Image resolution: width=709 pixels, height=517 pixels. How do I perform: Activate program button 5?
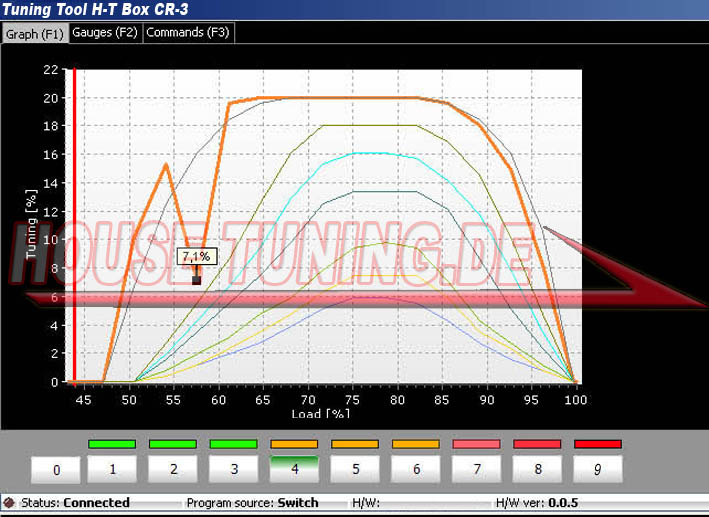tap(355, 468)
